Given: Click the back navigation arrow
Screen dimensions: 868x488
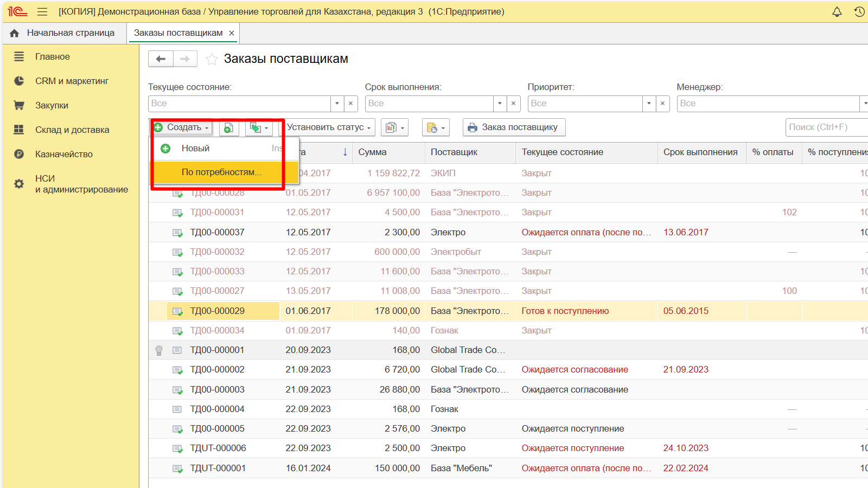Looking at the screenshot, I should tap(161, 59).
